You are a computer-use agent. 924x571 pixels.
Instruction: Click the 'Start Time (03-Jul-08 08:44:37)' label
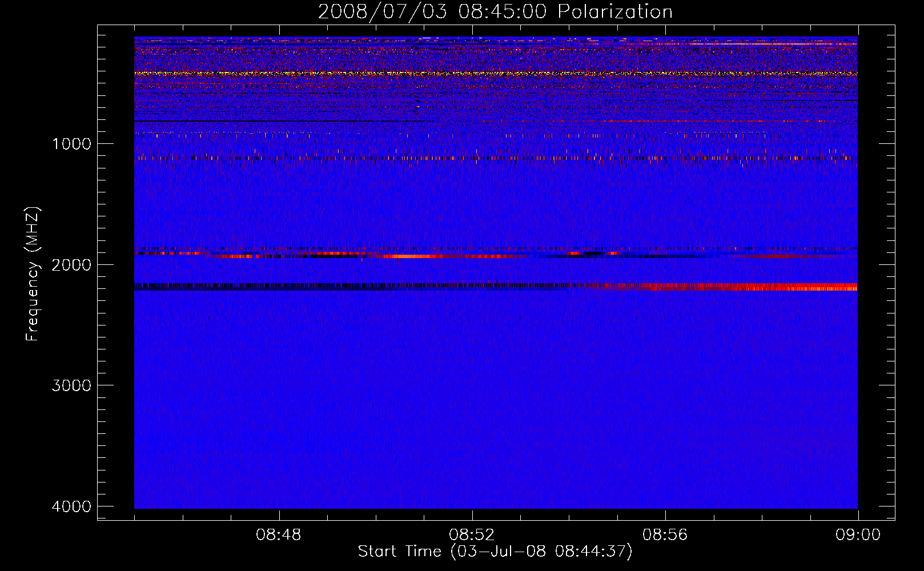tap(495, 552)
